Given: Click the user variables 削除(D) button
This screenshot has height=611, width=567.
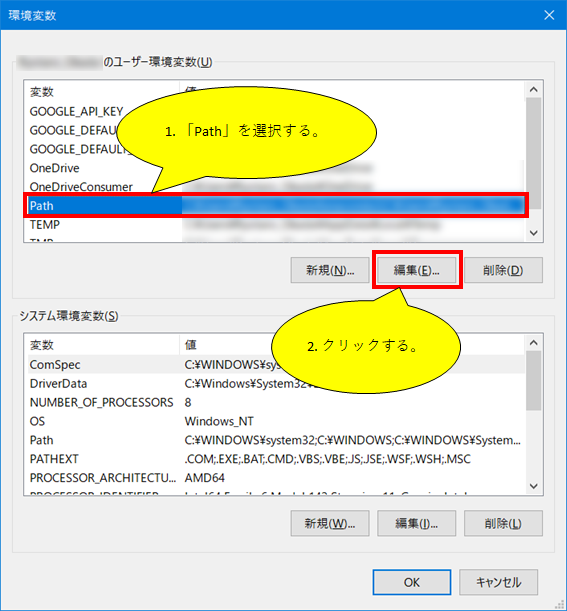Looking at the screenshot, I should pyautogui.click(x=503, y=270).
